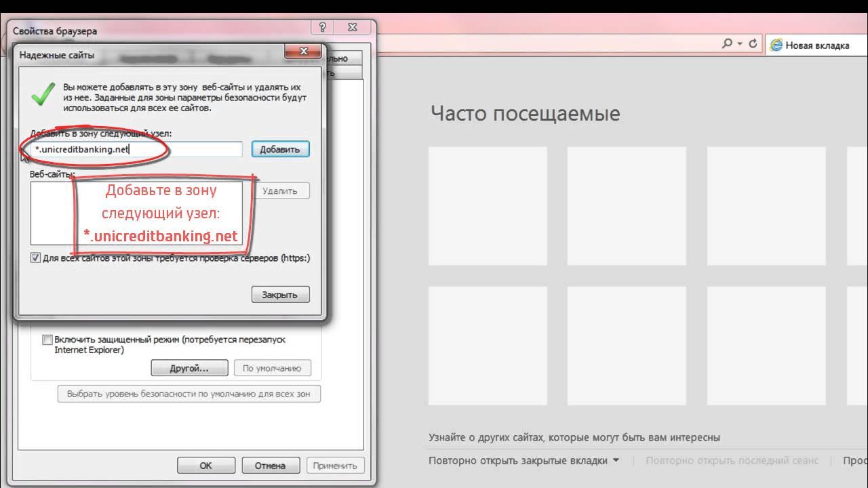The width and height of the screenshot is (868, 488).
Task: Open the address bar search dropdown arrow
Action: click(740, 44)
